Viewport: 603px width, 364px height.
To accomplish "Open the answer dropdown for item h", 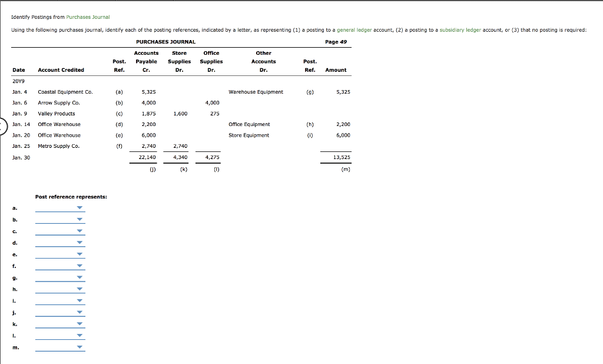I will (x=81, y=289).
